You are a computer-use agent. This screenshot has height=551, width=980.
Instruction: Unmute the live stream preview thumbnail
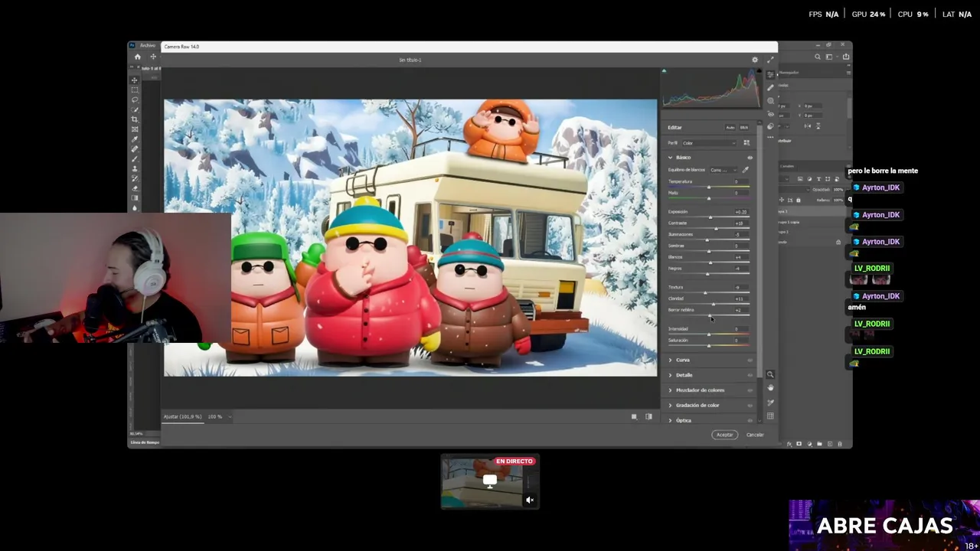(529, 500)
